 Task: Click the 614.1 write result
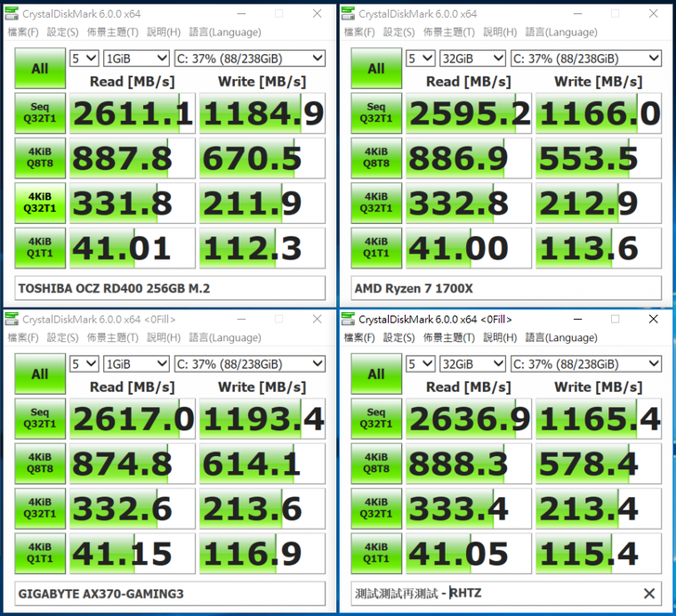coord(263,464)
